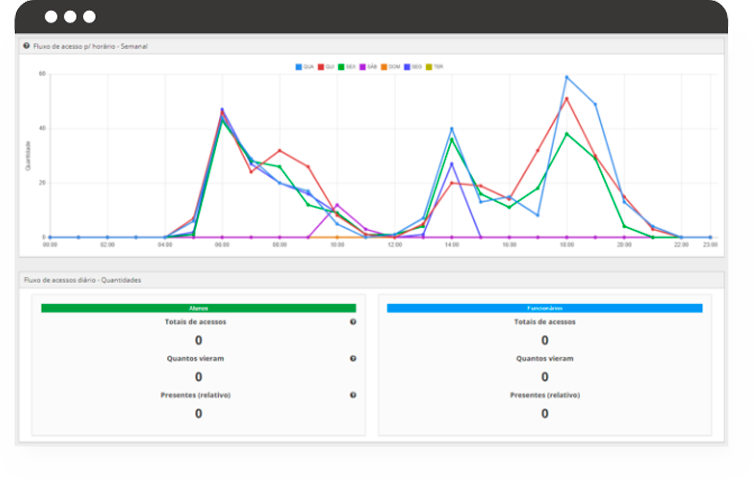Toggle the DOM legend entry
The image size is (754, 480).
[x=391, y=66]
